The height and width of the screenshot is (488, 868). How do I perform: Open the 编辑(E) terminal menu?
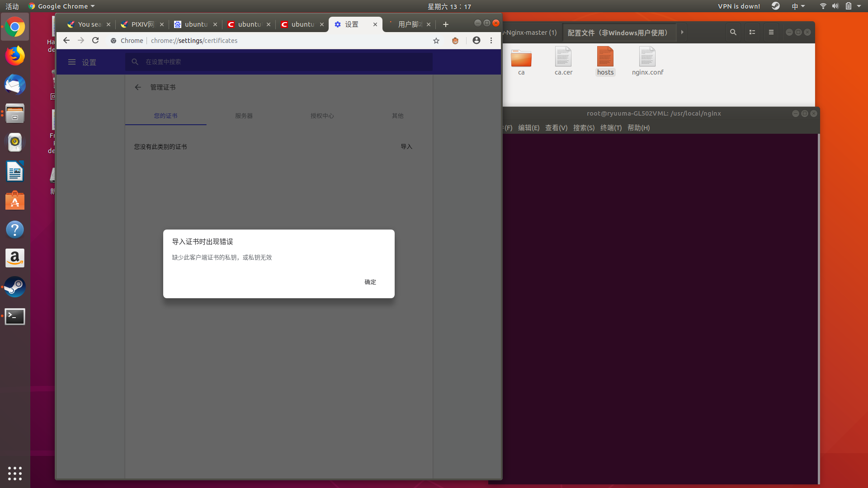click(x=528, y=128)
